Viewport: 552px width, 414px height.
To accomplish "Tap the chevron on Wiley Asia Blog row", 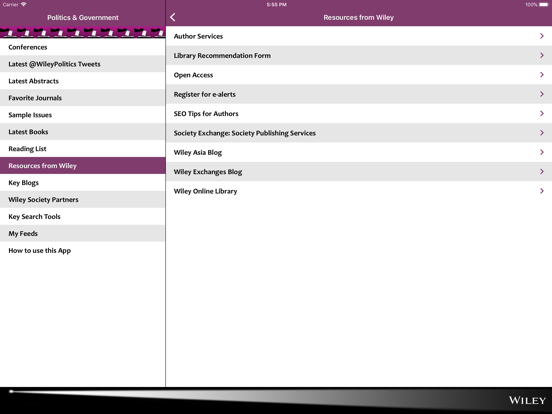I will click(x=542, y=152).
